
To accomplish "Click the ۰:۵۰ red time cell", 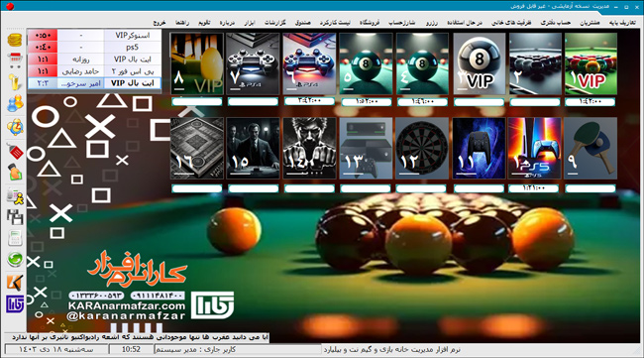I will click(43, 36).
